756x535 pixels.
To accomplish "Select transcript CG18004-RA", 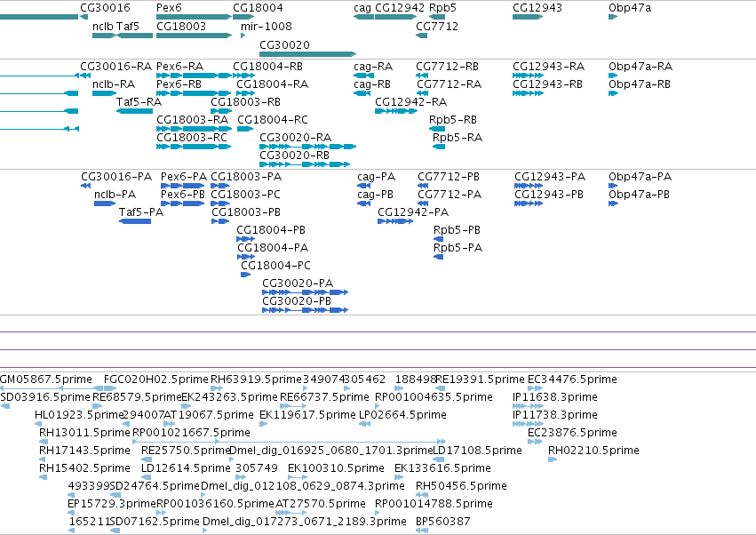I will pos(272,84).
